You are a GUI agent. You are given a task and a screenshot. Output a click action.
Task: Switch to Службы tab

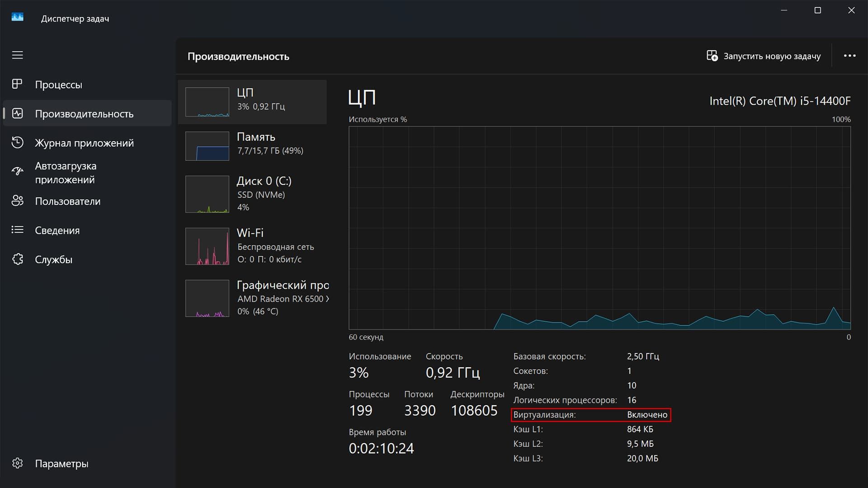pyautogui.click(x=53, y=259)
